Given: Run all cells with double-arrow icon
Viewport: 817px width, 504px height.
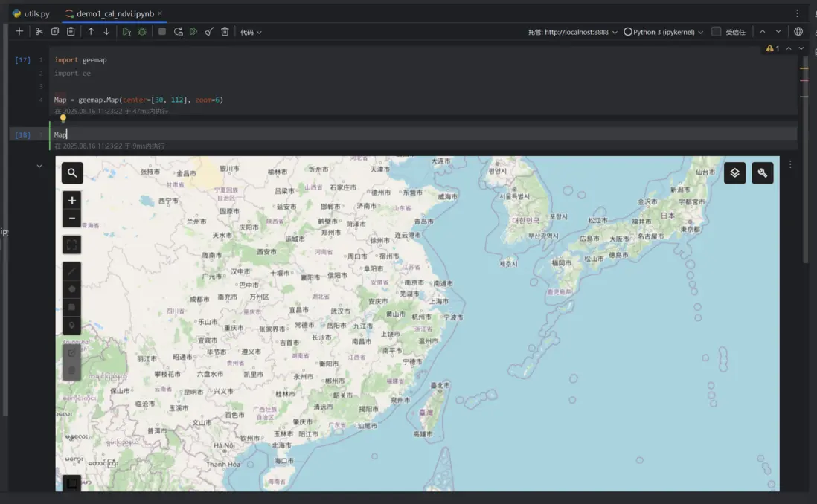Looking at the screenshot, I should click(193, 32).
